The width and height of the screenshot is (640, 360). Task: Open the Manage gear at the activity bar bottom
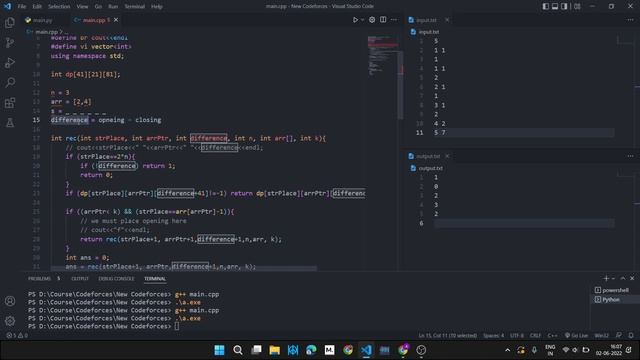click(10, 321)
